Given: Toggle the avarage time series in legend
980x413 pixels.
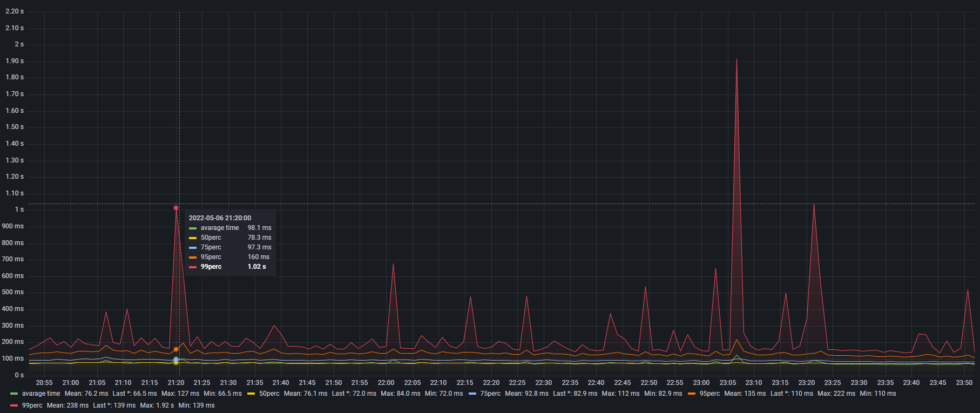Looking at the screenshot, I should click(41, 394).
